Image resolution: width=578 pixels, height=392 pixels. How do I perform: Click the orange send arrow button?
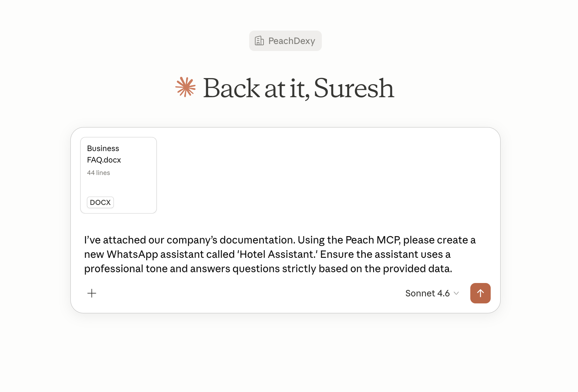click(x=480, y=293)
